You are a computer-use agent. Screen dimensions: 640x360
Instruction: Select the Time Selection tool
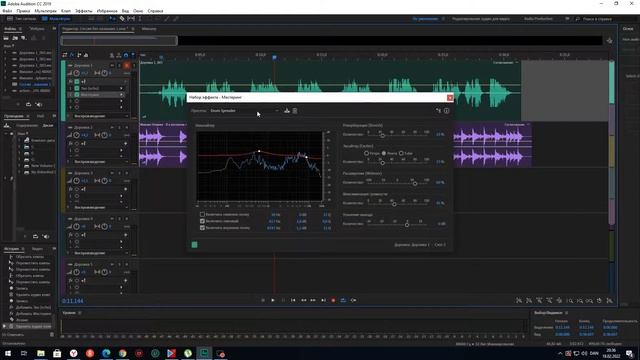tap(140, 19)
